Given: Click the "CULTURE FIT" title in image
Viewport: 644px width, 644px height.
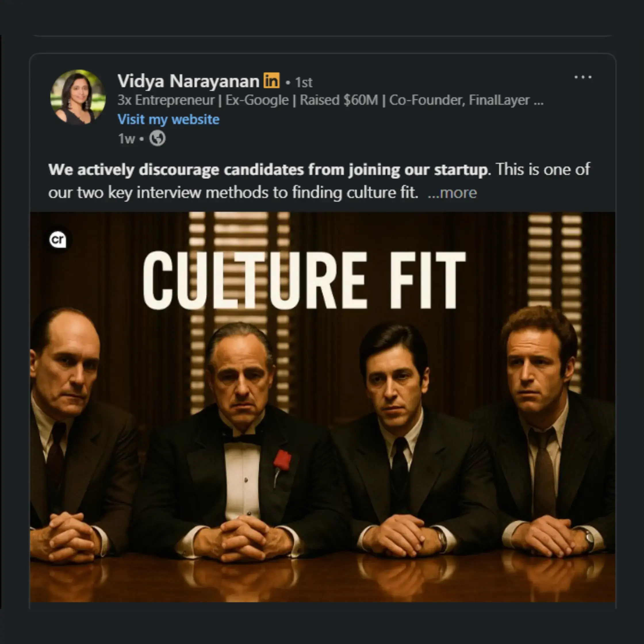Looking at the screenshot, I should pos(304,280).
